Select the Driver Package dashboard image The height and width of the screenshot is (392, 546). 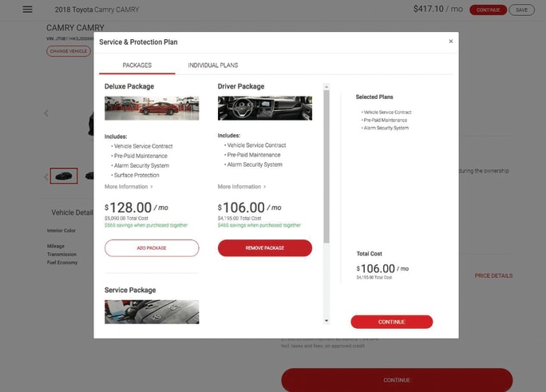click(265, 109)
